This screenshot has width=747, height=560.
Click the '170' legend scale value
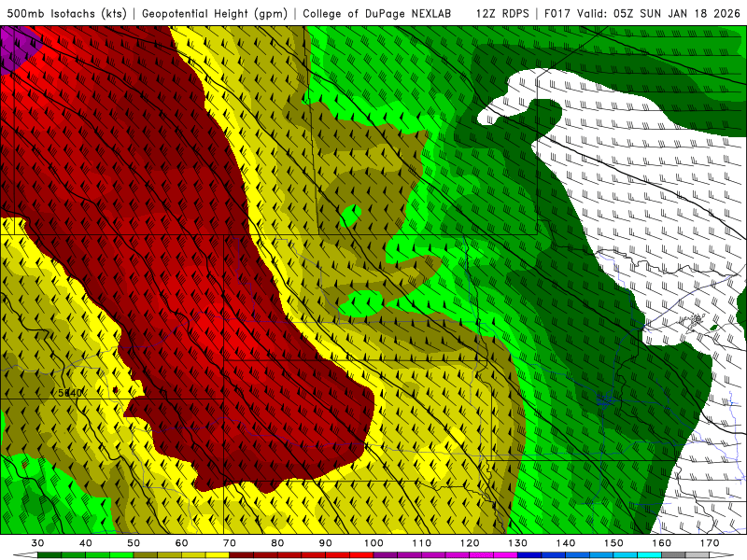(710, 543)
